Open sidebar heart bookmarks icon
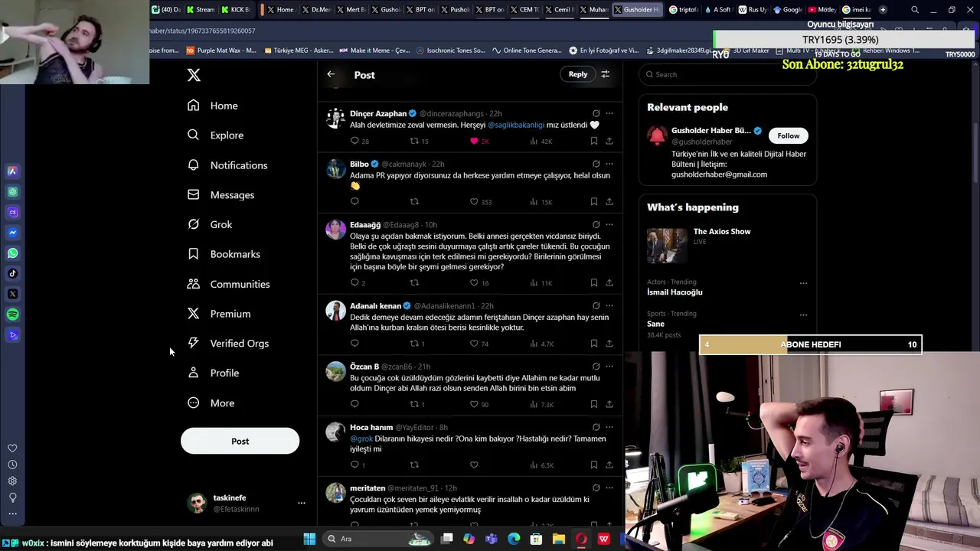Image resolution: width=980 pixels, height=551 pixels. click(12, 448)
